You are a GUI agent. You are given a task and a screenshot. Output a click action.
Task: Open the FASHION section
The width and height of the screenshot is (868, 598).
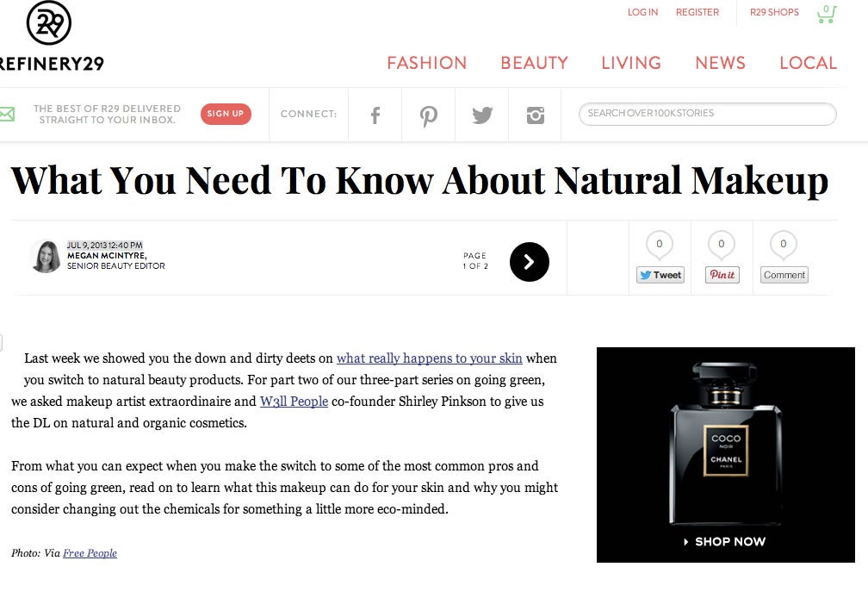click(427, 63)
